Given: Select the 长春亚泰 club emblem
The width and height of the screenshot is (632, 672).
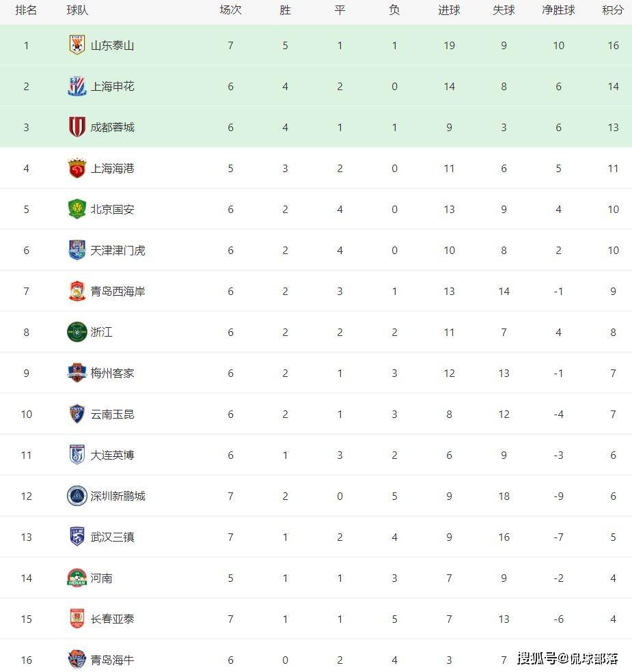Looking at the screenshot, I should pyautogui.click(x=77, y=619).
